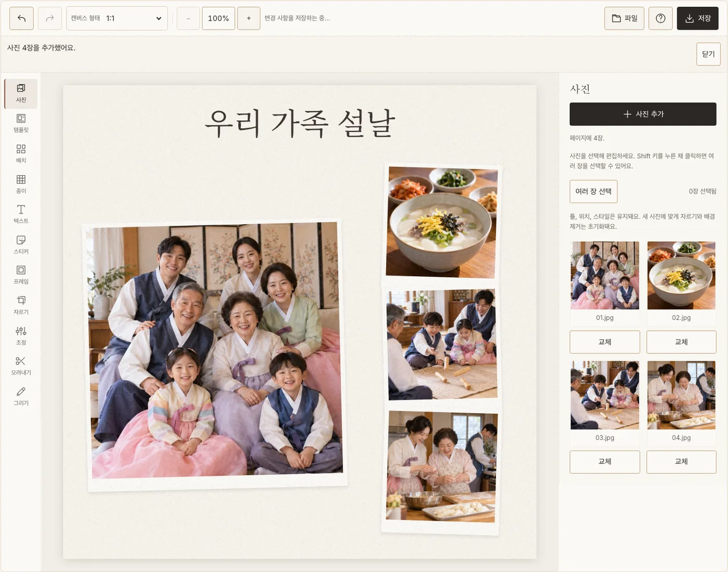Toggle 여러 장 선택 multi-select mode
The image size is (728, 572).
(593, 191)
